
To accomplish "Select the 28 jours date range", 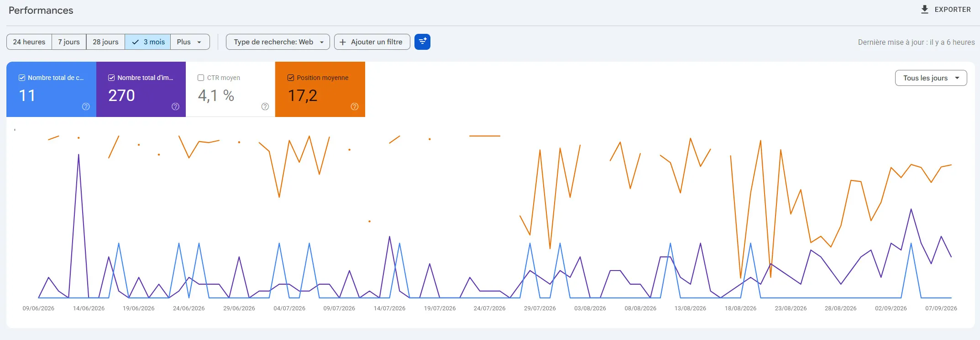I will click(105, 42).
